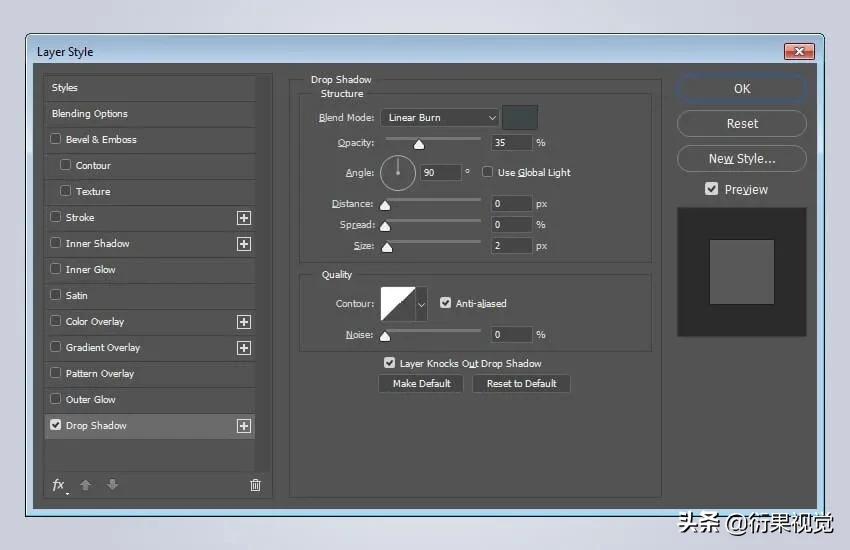Add another Inner Shadow with plus icon
The width and height of the screenshot is (850, 550).
click(244, 244)
